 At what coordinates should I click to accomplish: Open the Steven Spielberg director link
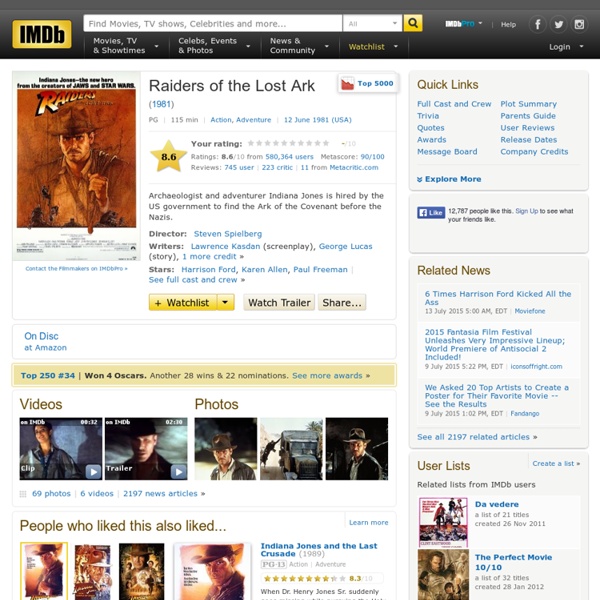pyautogui.click(x=228, y=234)
